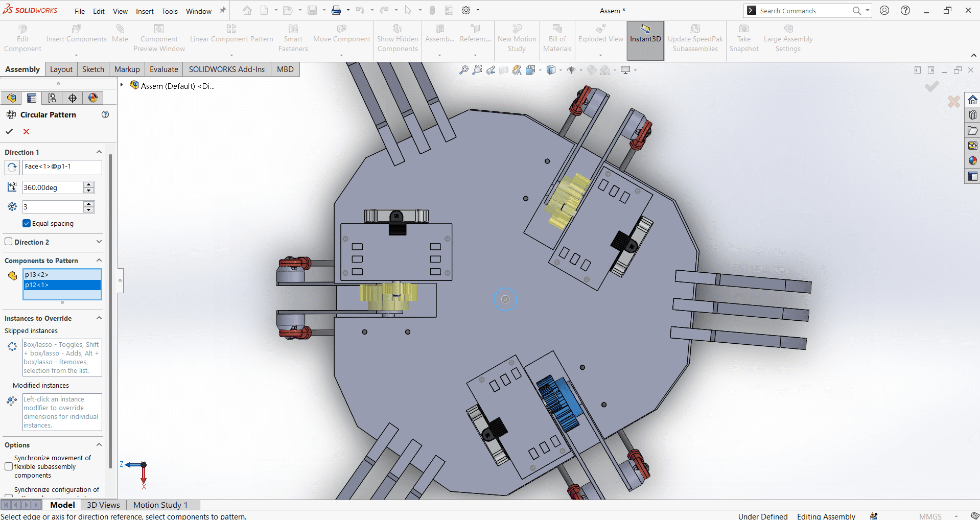Open the Tools menu
Screen dimensions: 980x520
coord(170,11)
